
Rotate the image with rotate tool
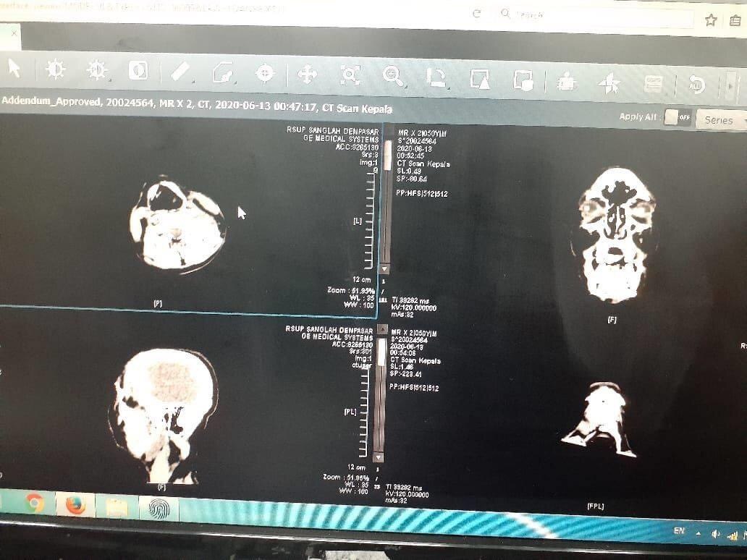tap(436, 77)
